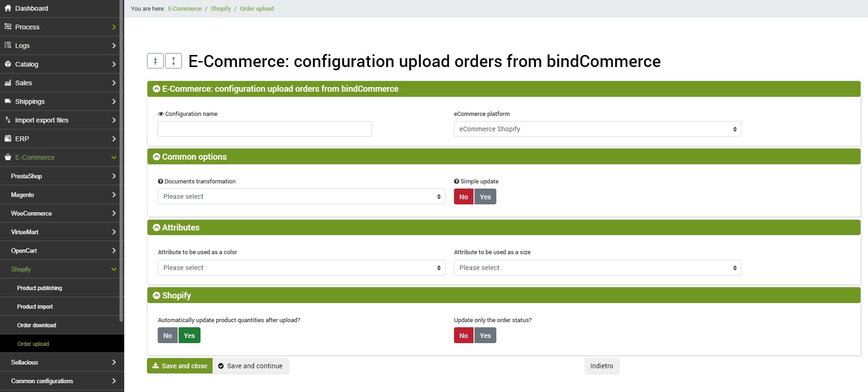Click the Simple update help icon

tap(456, 182)
